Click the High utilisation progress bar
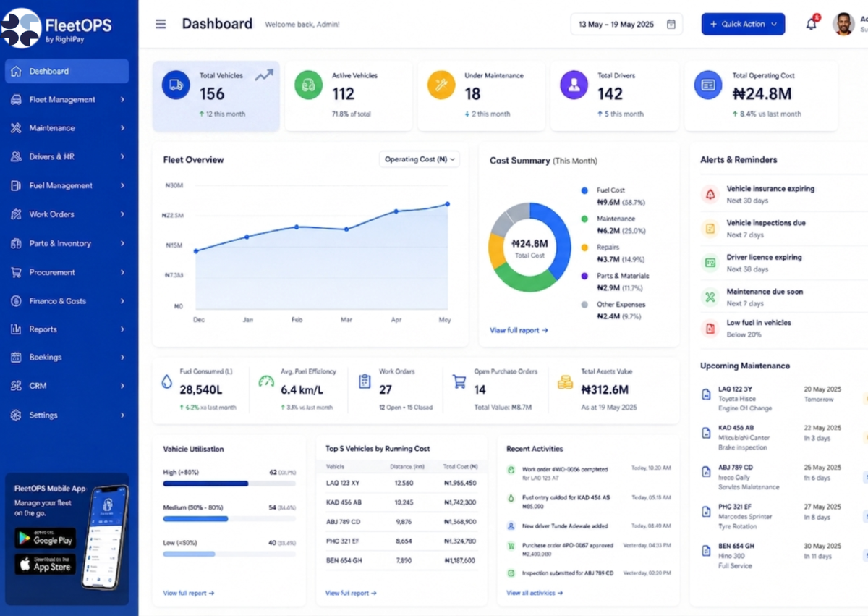The image size is (868, 616). point(229,483)
